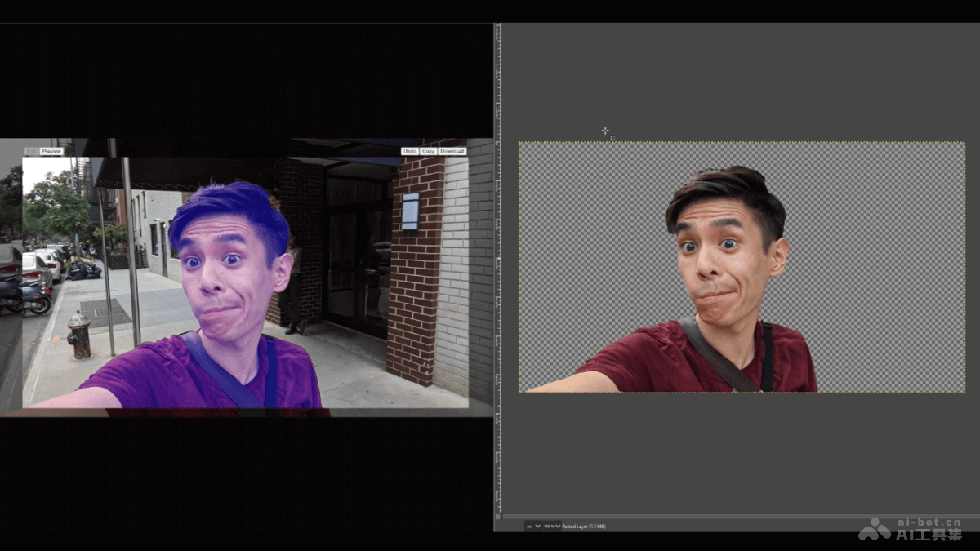Click the Download button
The image size is (980, 551).
452,151
